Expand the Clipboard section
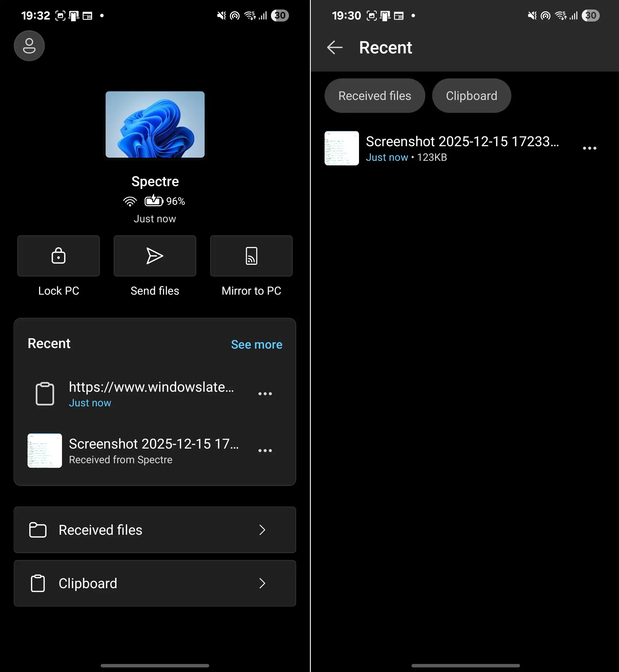 (x=155, y=583)
